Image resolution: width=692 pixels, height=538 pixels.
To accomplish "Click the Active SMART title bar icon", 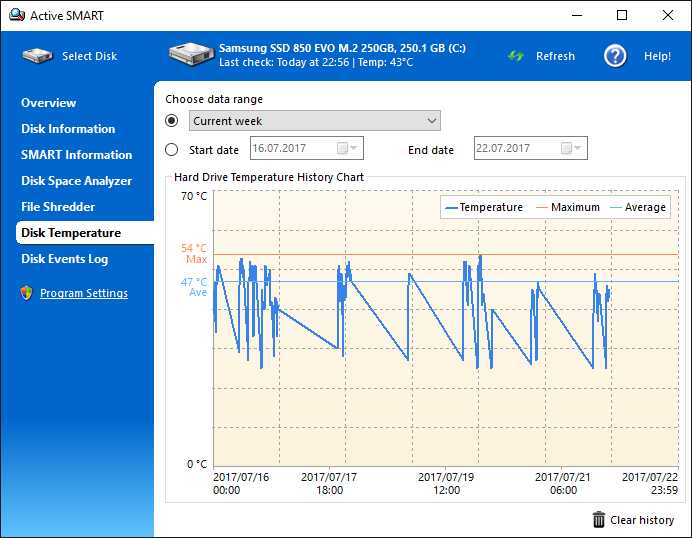I will click(x=15, y=15).
